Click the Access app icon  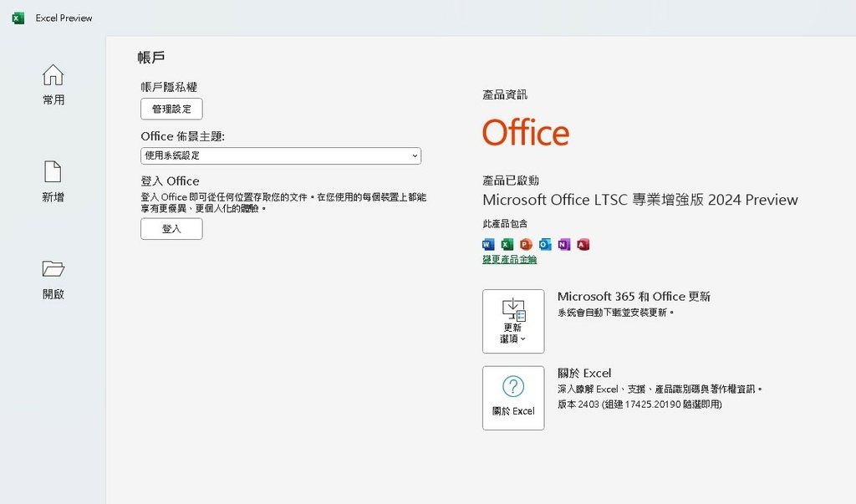(583, 244)
